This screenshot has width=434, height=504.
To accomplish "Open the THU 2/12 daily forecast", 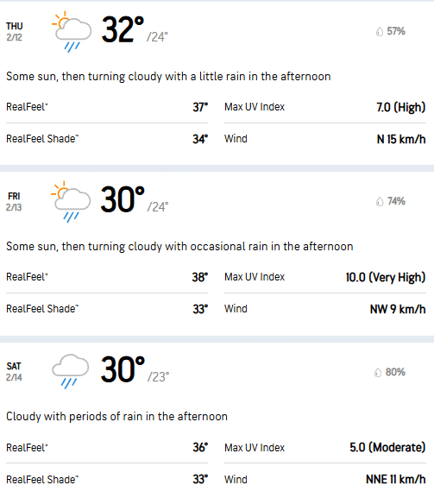I will pos(217,84).
